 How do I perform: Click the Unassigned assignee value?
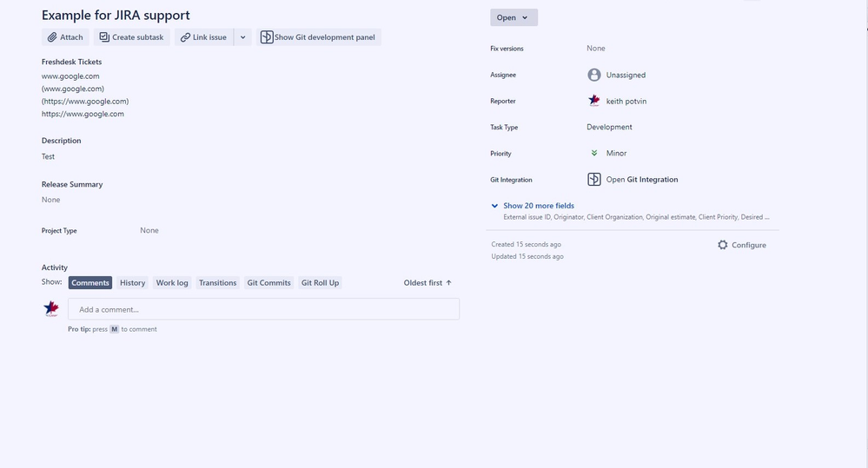pos(626,75)
